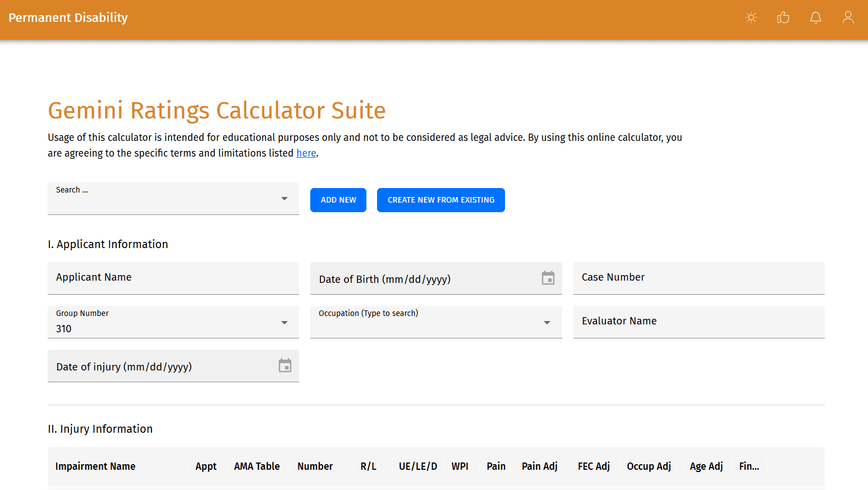Expand the Search dropdown arrow
This screenshot has width=868, height=490.
click(284, 199)
